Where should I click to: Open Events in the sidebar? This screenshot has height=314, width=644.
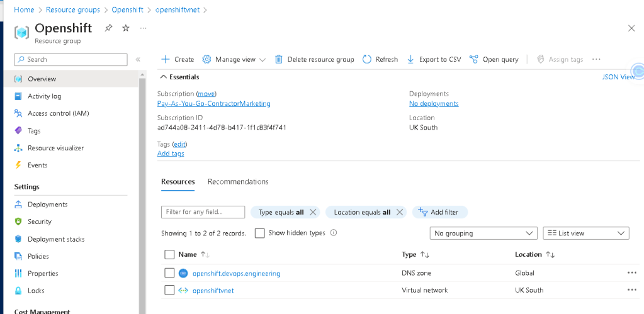point(37,165)
